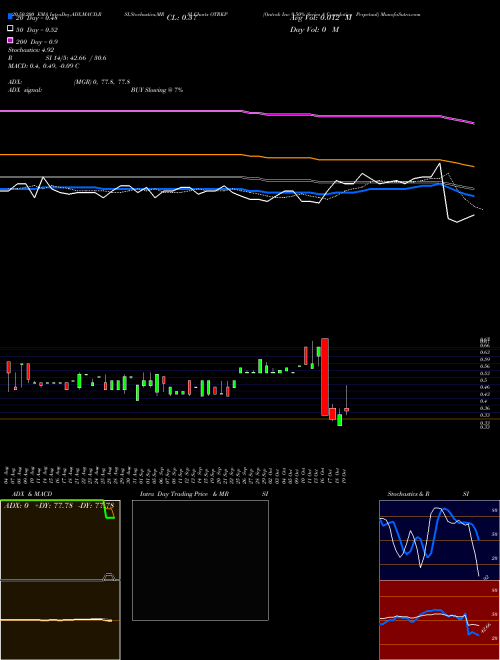Click the empty Intra Day Trading chart panel
This screenshot has height=660, width=500.
click(200, 560)
